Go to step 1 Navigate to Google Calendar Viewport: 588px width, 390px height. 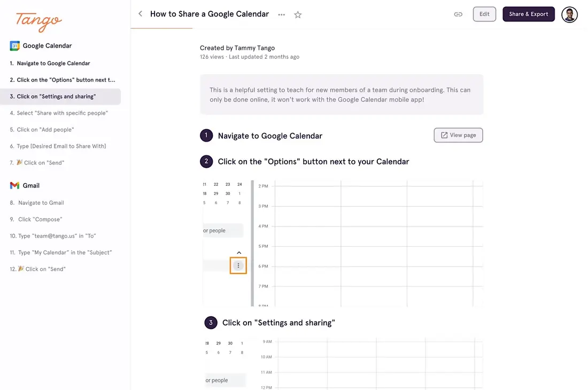tap(50, 64)
